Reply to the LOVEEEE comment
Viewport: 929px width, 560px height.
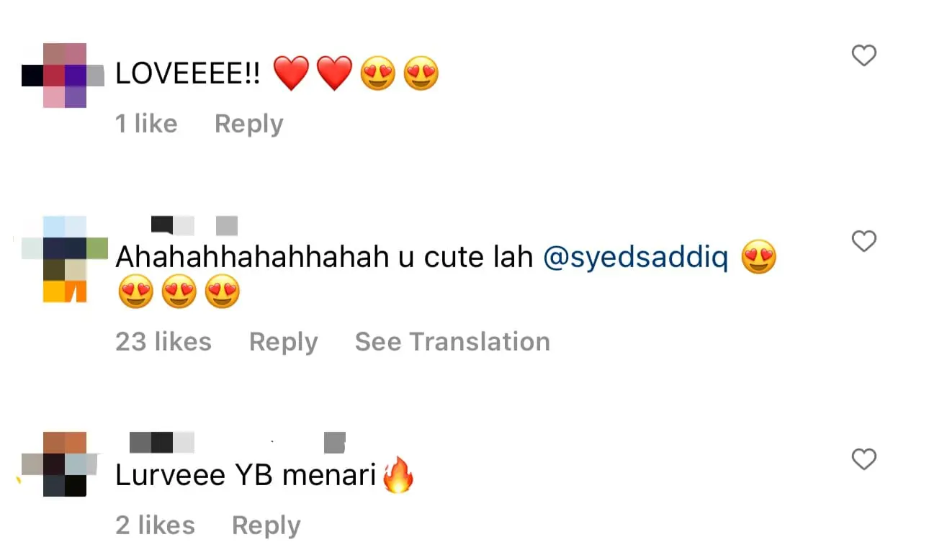pyautogui.click(x=248, y=124)
